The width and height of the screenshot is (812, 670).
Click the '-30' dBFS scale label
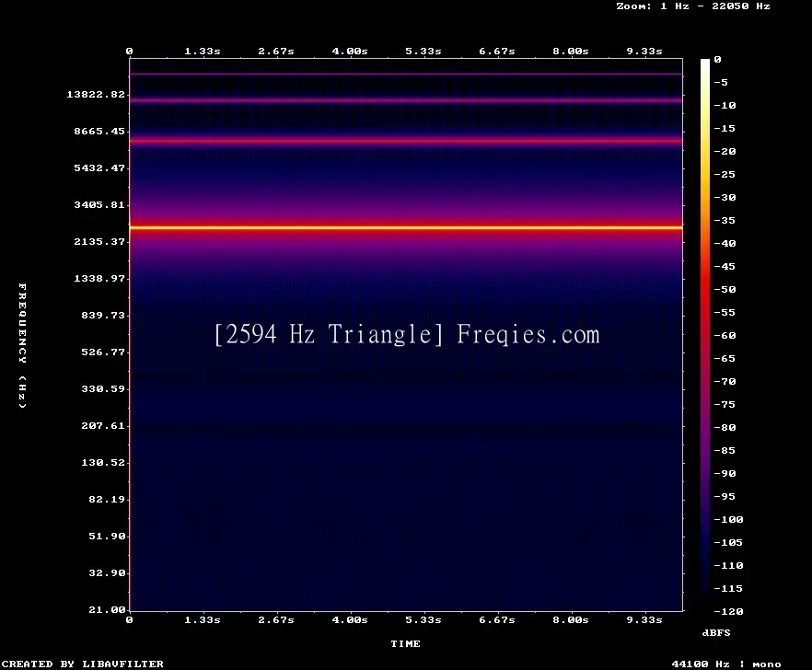coord(725,197)
